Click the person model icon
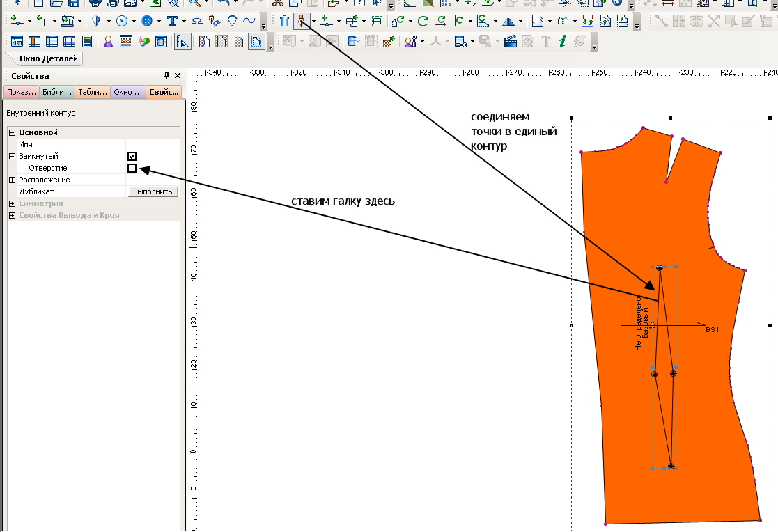Image resolution: width=778 pixels, height=532 pixels. point(109,42)
